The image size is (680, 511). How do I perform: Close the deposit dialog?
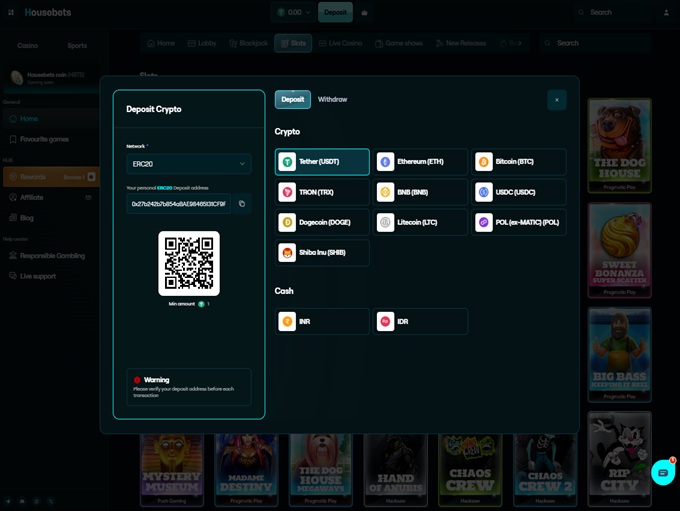coord(557,100)
